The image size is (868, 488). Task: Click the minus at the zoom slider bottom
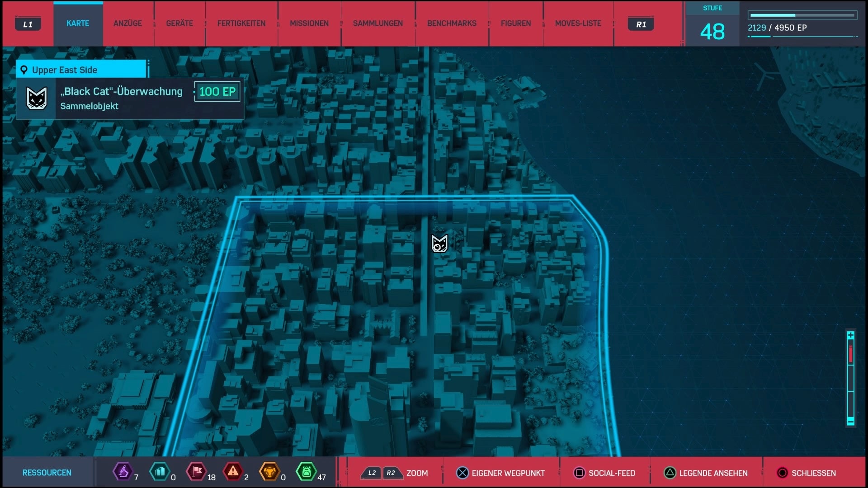[x=850, y=422]
